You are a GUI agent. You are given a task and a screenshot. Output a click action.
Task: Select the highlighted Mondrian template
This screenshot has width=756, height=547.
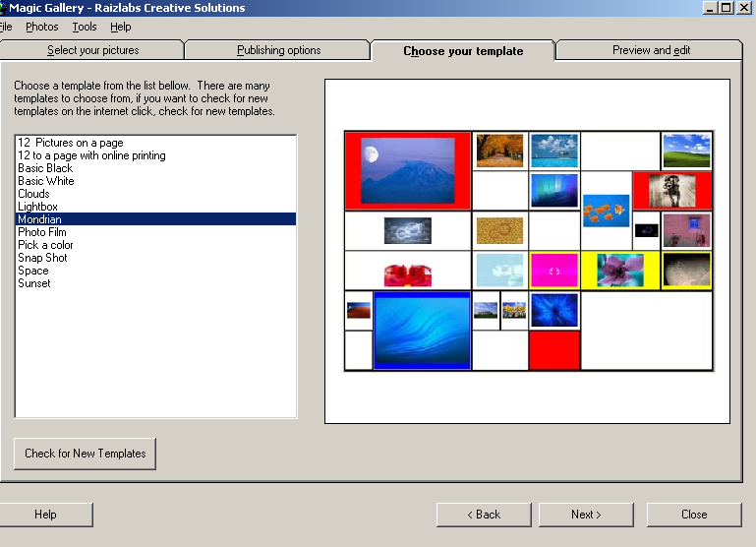click(155, 219)
